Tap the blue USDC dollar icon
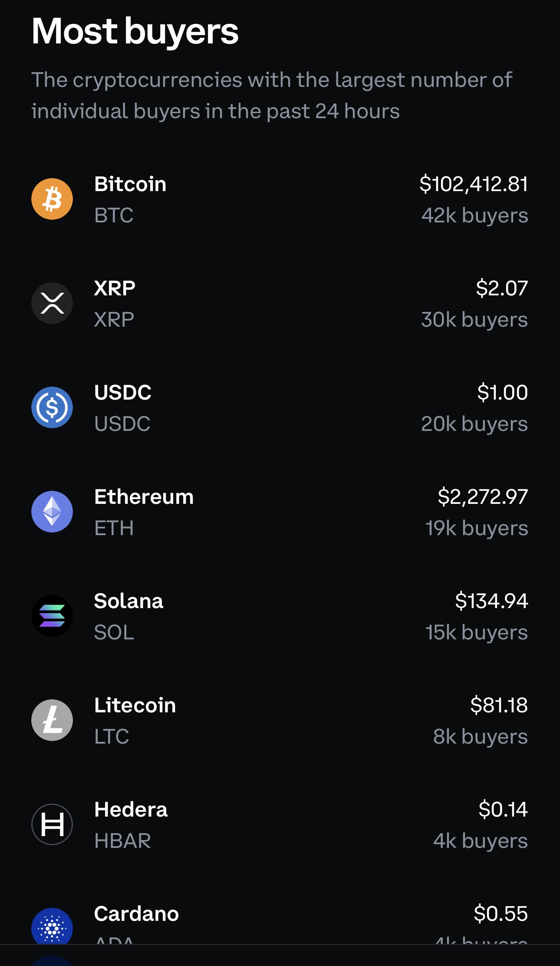Viewport: 560px width, 966px height. pos(52,407)
